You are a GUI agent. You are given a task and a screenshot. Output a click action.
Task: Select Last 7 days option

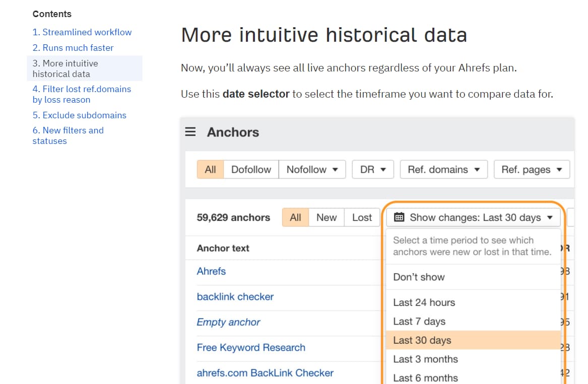(x=473, y=322)
